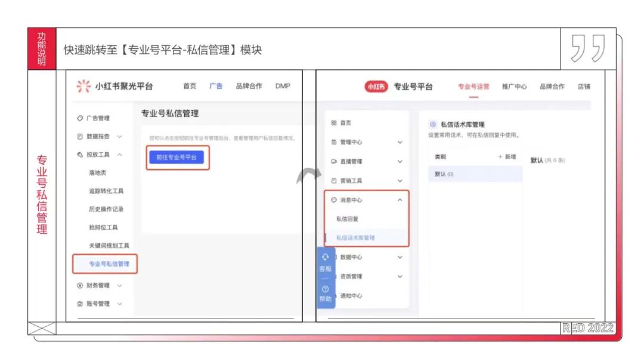Click the 财务管理 coin icon
The image size is (644, 362).
[80, 285]
